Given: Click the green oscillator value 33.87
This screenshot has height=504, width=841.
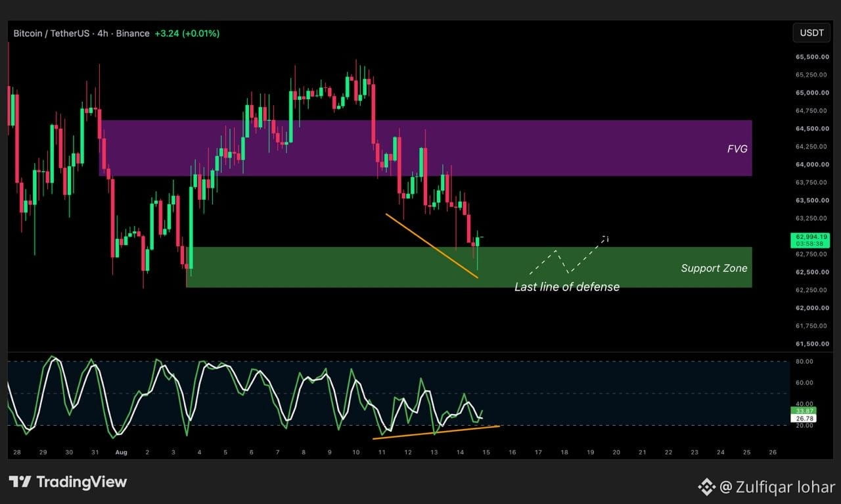Looking at the screenshot, I should [804, 410].
